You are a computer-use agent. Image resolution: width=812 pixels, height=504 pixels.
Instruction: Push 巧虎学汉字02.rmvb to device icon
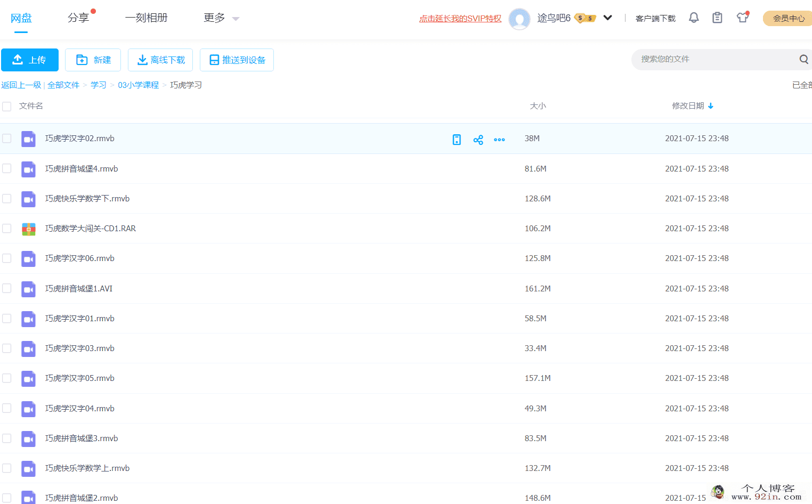click(x=457, y=140)
